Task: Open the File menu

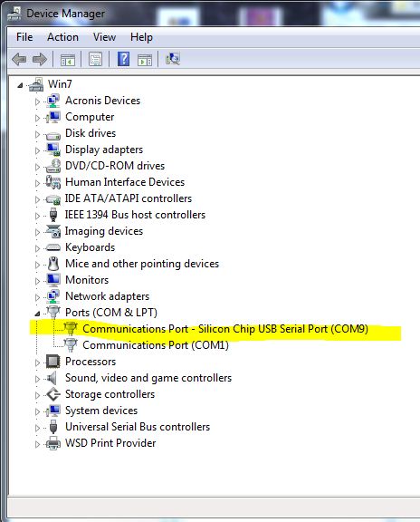Action: (x=24, y=37)
